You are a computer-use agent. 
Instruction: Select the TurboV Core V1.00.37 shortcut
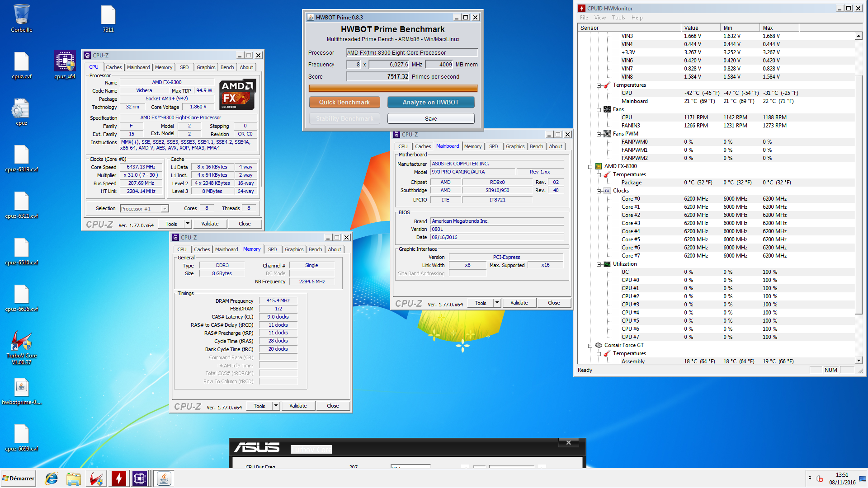click(x=21, y=347)
